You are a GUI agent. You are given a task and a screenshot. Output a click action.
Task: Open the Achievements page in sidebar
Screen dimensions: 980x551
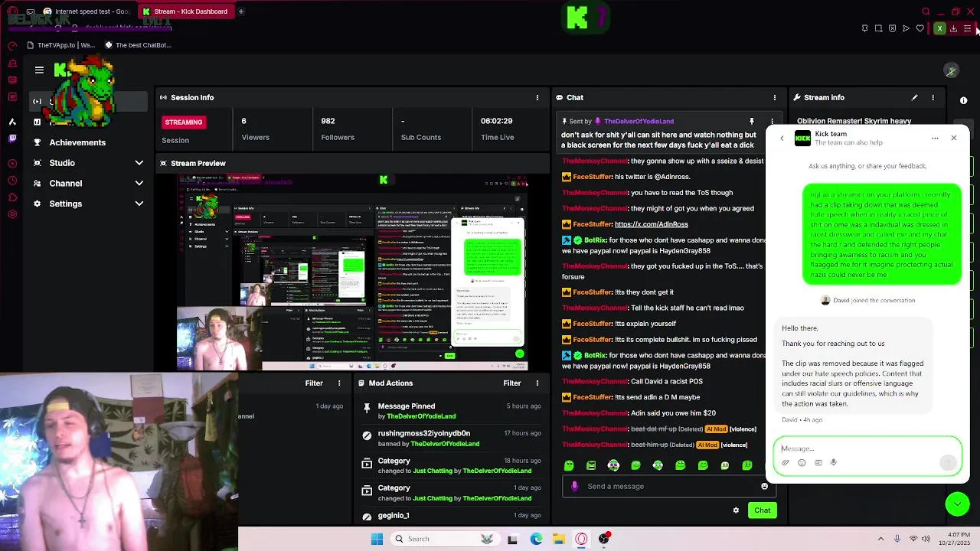[x=77, y=142]
